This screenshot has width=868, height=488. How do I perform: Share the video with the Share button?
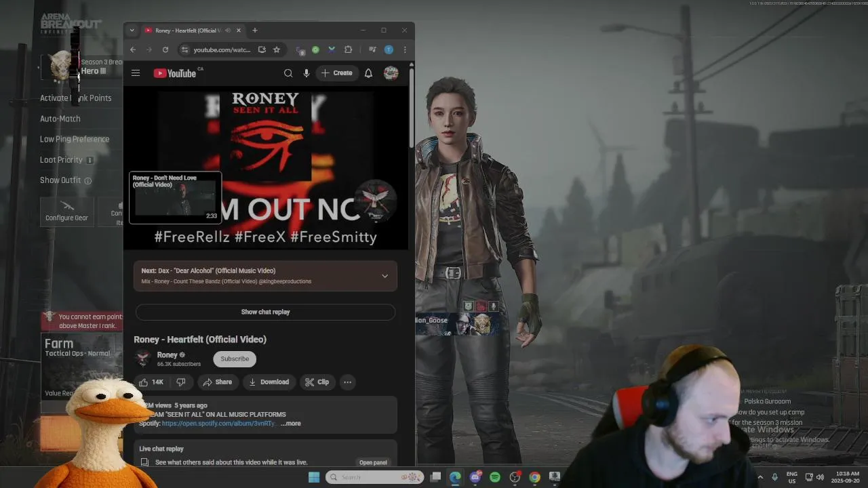[x=217, y=382]
